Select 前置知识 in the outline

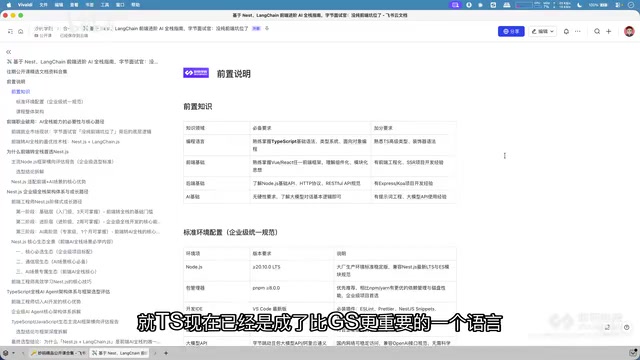click(21, 91)
